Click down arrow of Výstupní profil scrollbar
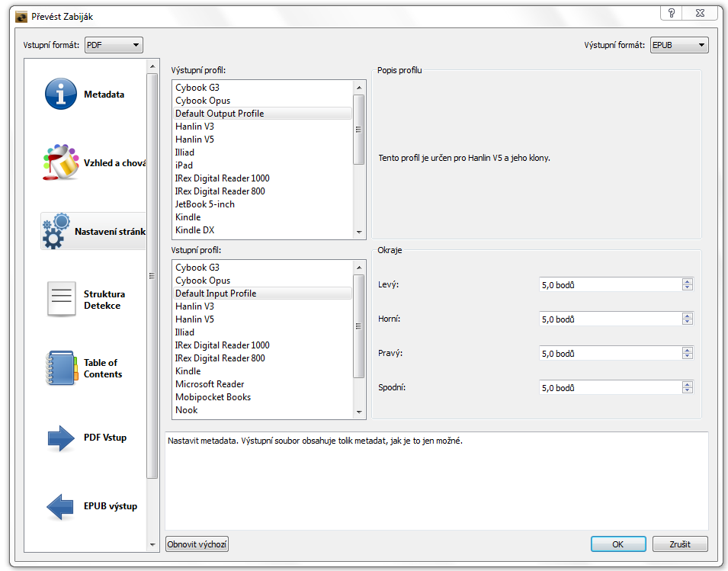 (x=359, y=232)
